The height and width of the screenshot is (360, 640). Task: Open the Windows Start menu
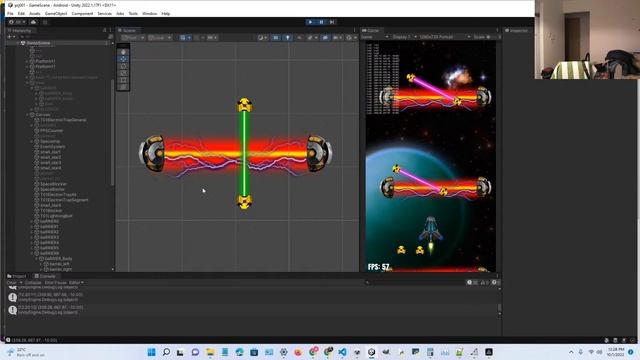151,352
